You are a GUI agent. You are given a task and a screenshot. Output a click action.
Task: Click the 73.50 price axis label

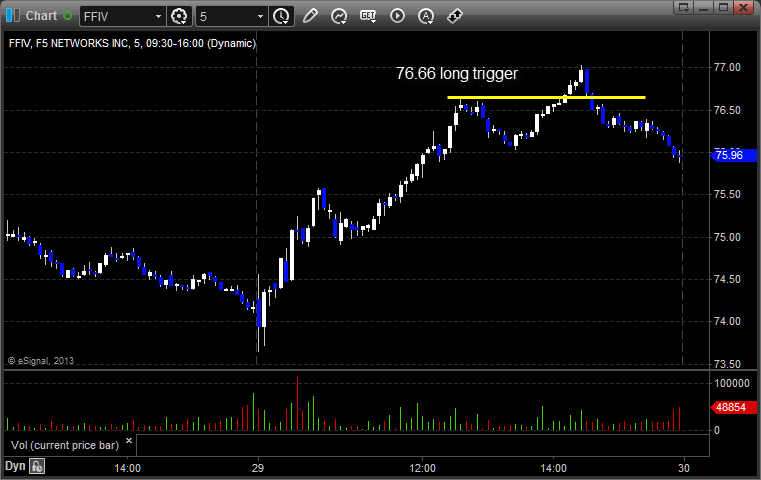tap(727, 364)
